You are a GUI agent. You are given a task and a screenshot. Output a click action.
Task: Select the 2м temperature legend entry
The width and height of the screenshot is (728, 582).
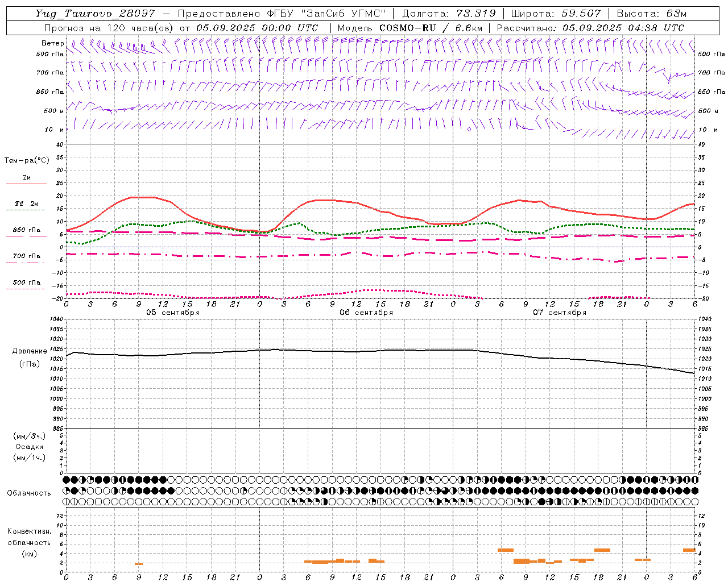click(x=27, y=178)
